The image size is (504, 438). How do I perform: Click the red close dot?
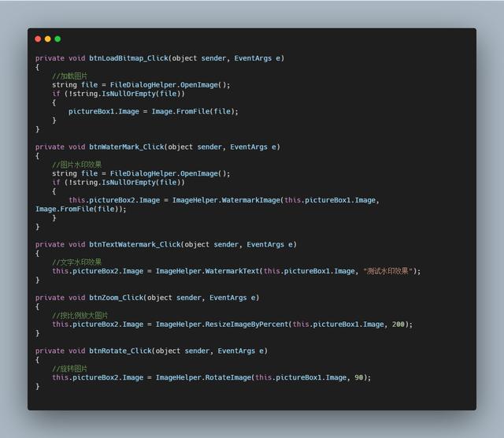tap(38, 39)
